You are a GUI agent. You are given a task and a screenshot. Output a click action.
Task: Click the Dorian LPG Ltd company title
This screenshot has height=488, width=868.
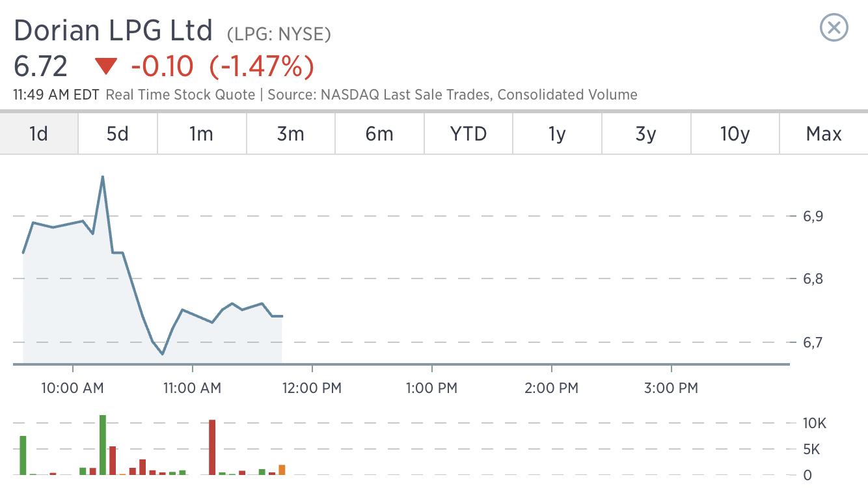click(113, 31)
